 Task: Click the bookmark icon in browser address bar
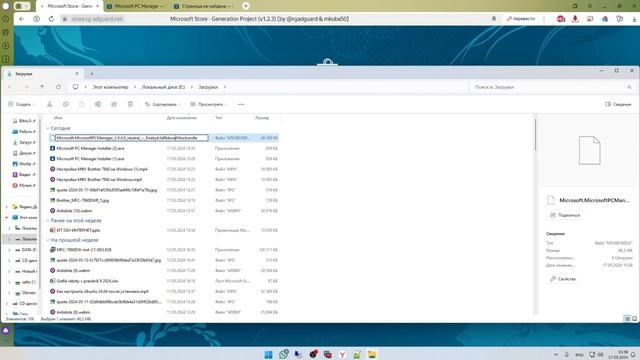click(493, 19)
